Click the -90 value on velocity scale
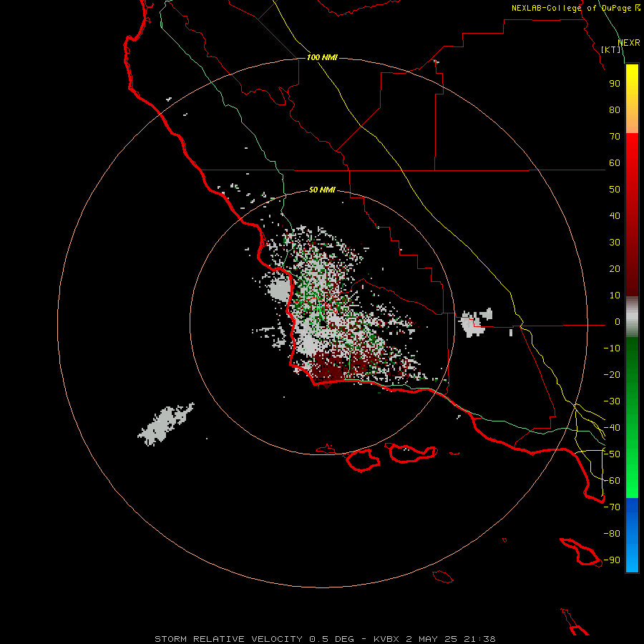This screenshot has height=644, width=644. click(612, 560)
